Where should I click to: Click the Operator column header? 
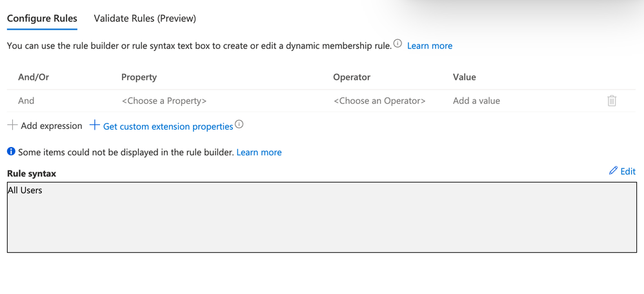(352, 77)
